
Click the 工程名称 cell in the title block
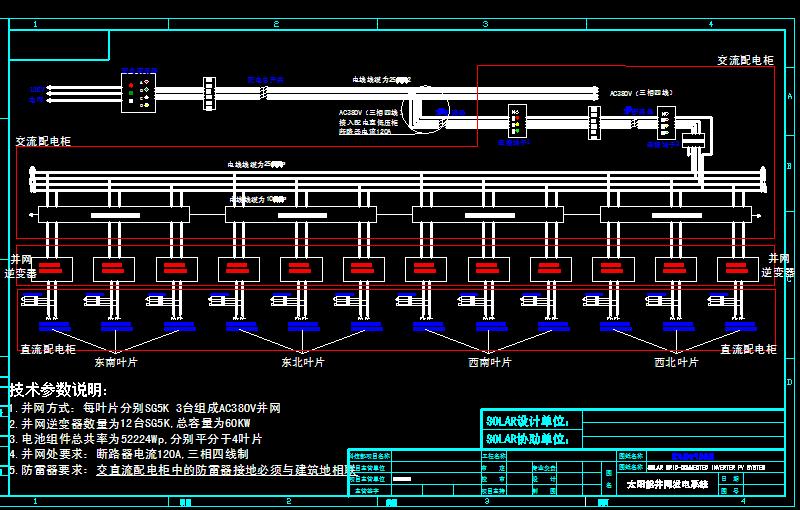494,456
